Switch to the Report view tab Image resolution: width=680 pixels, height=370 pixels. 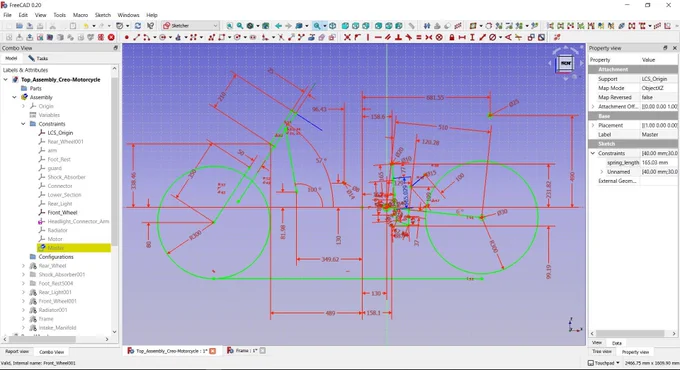[17, 351]
